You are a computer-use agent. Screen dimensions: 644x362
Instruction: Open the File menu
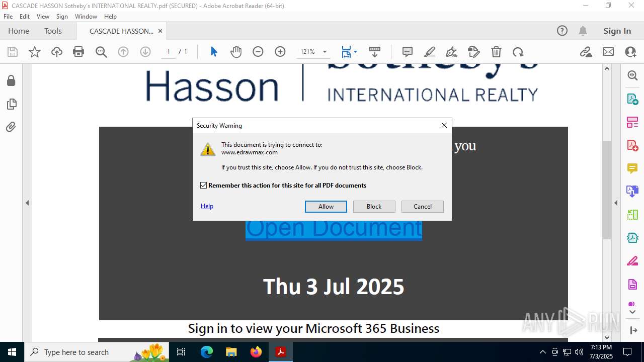8,17
